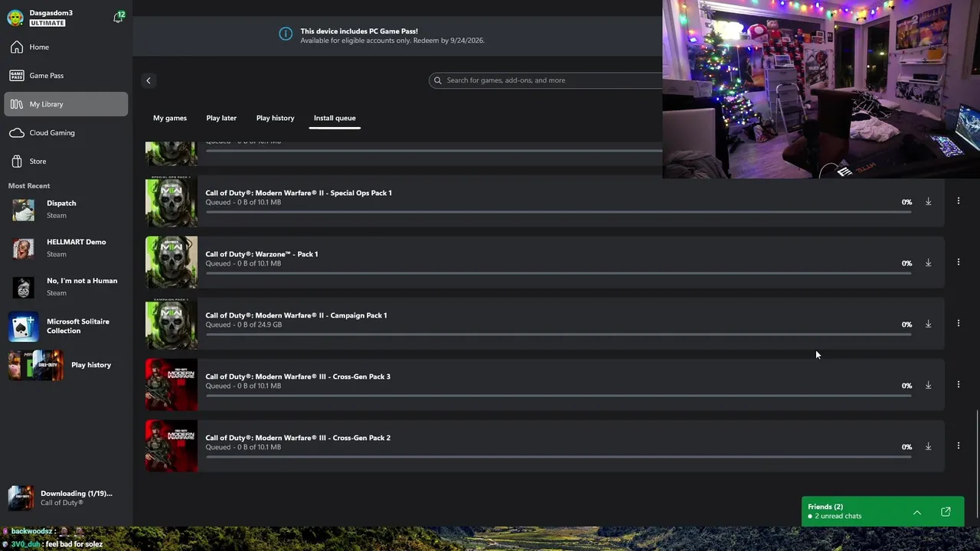Click download icon for Cross-Gen Pack 3

point(928,385)
